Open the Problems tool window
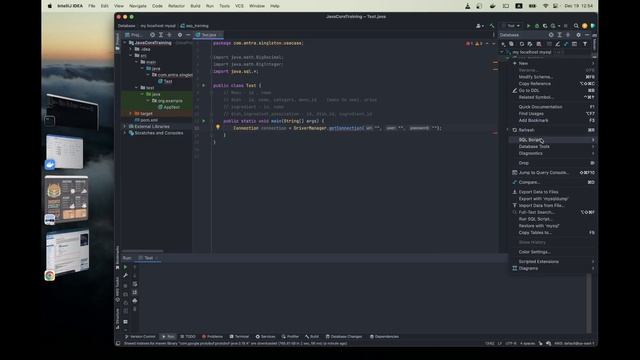Screen dimensions: 640x360 tap(212, 337)
